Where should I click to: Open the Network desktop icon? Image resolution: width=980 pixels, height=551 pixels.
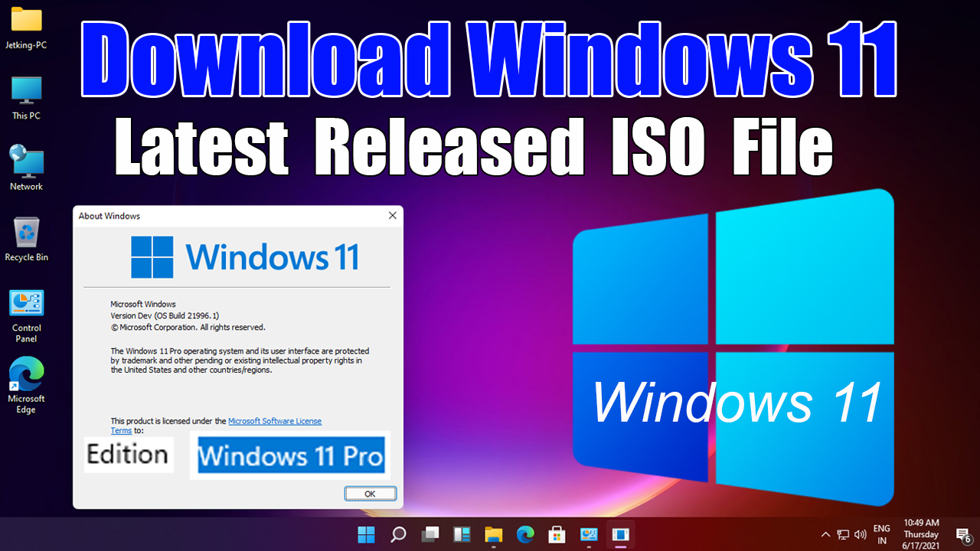tap(26, 168)
